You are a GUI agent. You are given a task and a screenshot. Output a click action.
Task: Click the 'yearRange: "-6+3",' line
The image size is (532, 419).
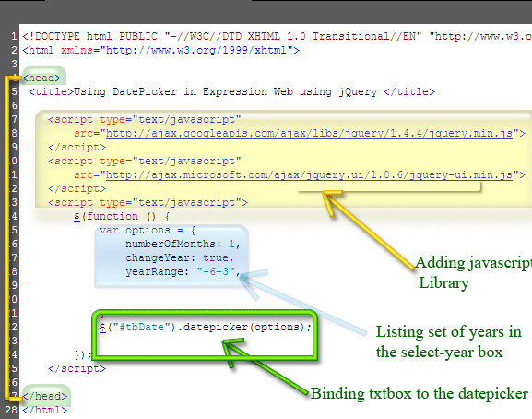[x=183, y=272]
